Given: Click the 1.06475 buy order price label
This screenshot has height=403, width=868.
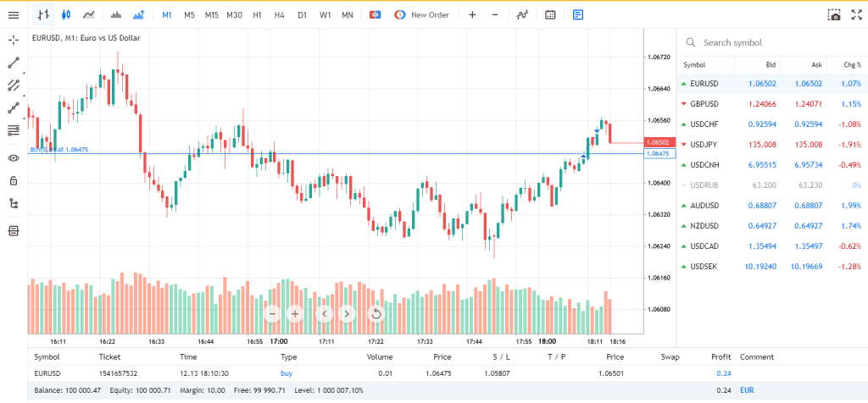Looking at the screenshot, I should coord(659,154).
